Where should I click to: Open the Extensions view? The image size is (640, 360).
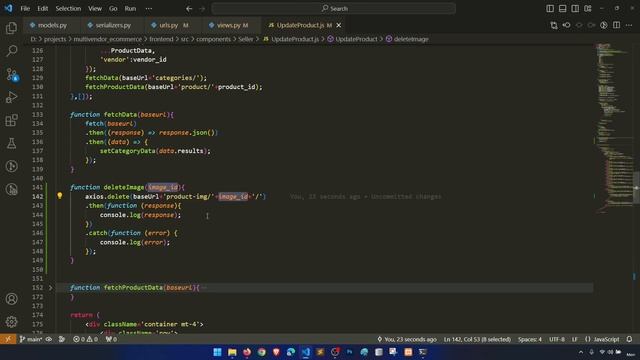11,120
